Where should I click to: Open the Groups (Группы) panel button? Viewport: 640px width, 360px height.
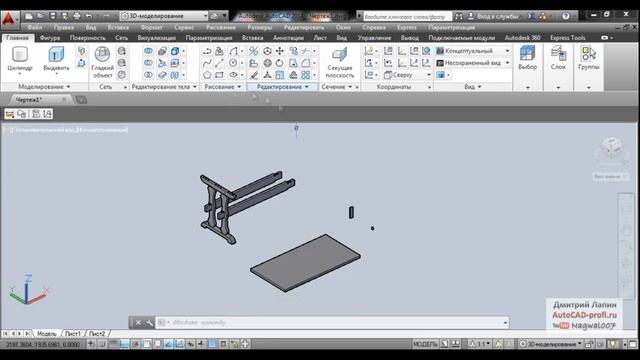click(589, 58)
